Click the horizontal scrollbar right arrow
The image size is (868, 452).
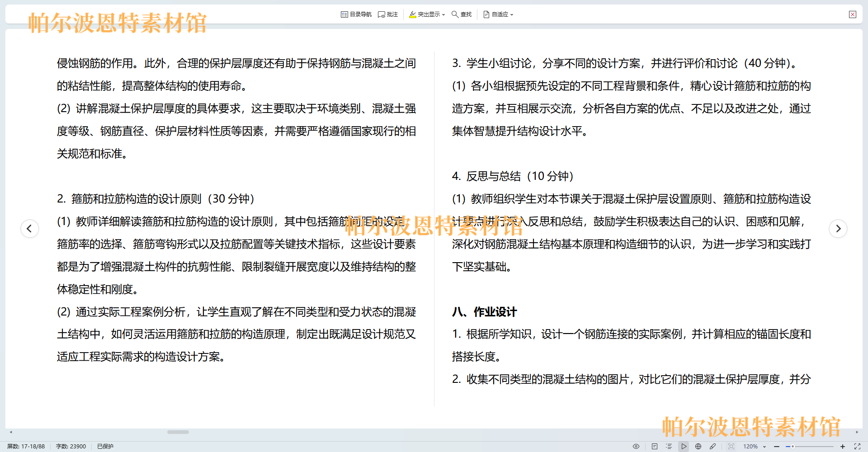pos(857,432)
